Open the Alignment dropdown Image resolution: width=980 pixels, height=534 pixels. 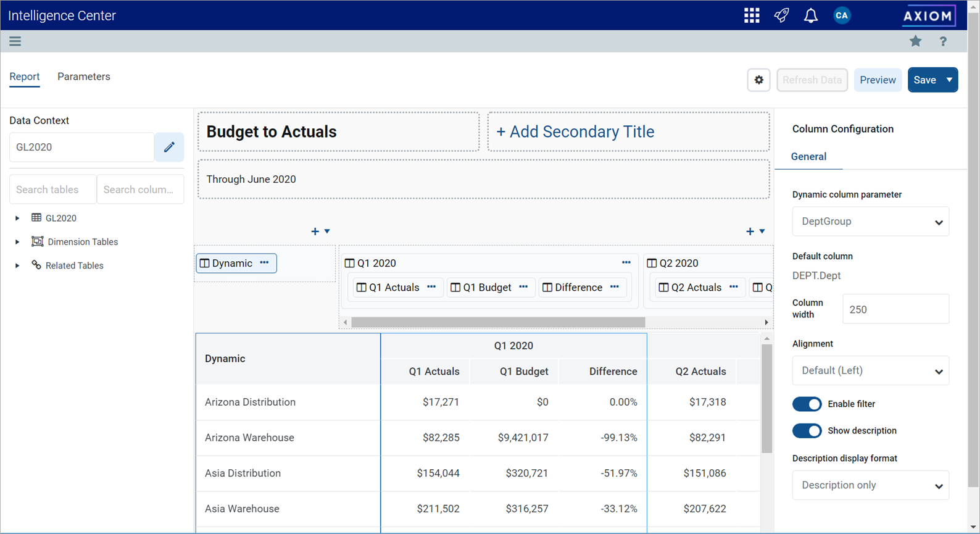tap(870, 370)
